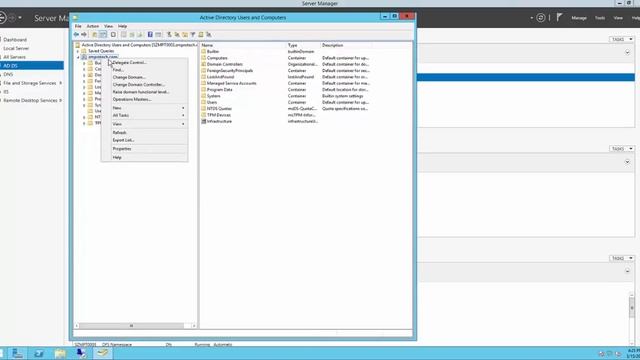Open the bottom TASKS dropdown

pos(622,258)
